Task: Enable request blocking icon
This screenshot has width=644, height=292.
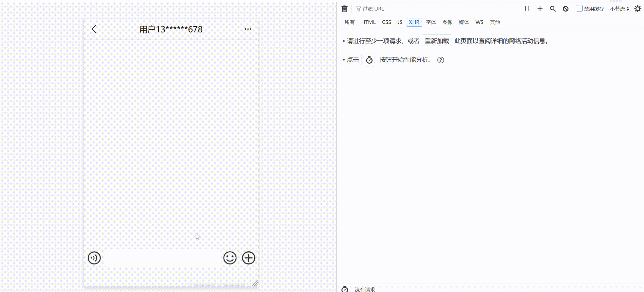Action: pos(565,9)
